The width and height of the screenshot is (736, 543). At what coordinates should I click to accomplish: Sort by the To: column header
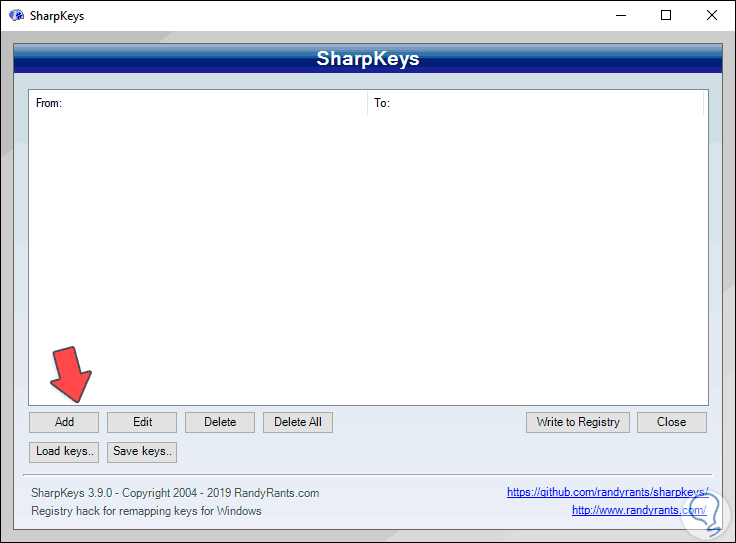coord(536,103)
